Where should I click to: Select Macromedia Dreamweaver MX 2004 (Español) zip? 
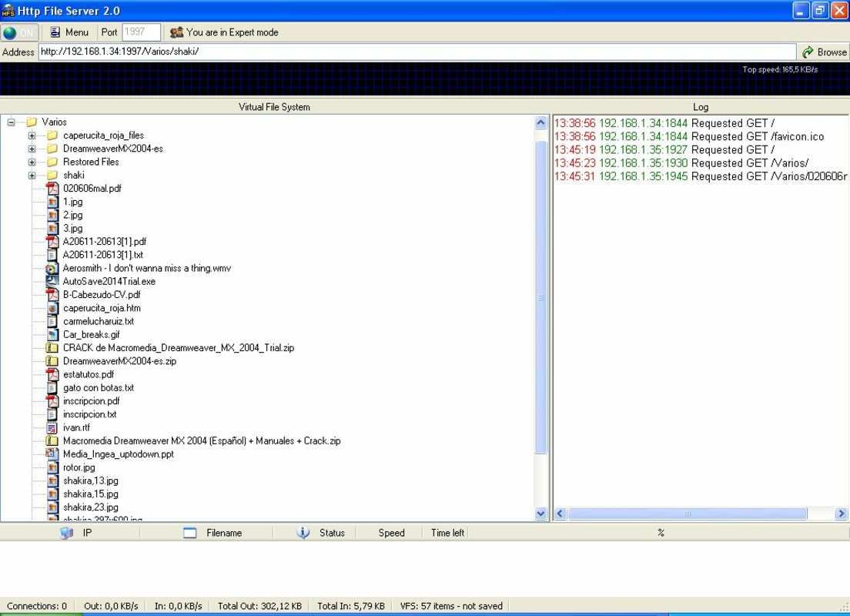click(x=202, y=441)
